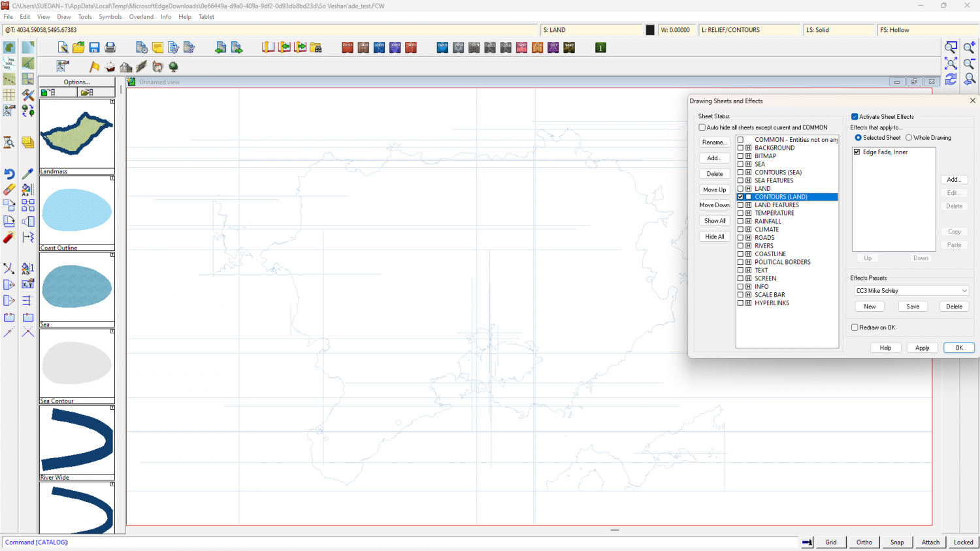Open the Draw menu
Viewport: 980px width, 551px height.
point(64,17)
